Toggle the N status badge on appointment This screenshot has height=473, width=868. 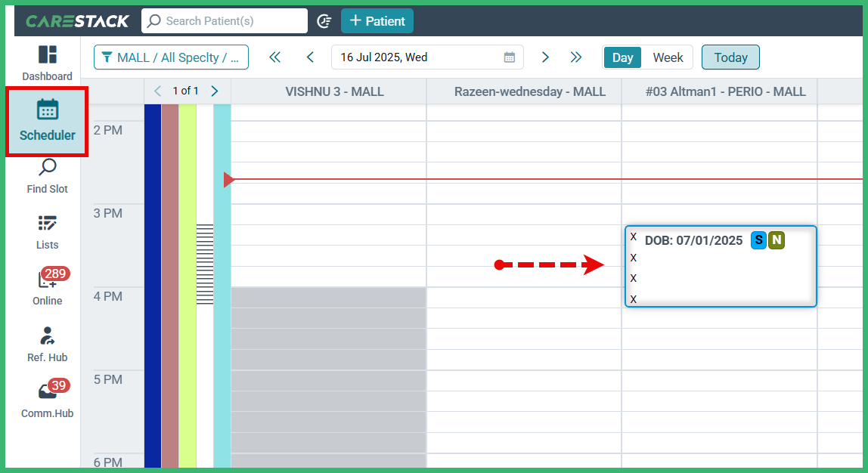coord(776,240)
